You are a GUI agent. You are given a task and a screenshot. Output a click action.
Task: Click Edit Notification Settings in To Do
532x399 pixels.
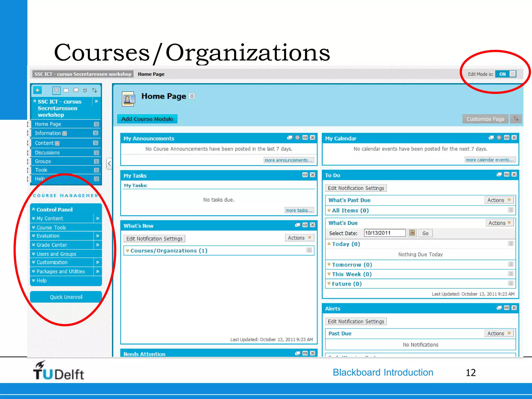tap(356, 188)
